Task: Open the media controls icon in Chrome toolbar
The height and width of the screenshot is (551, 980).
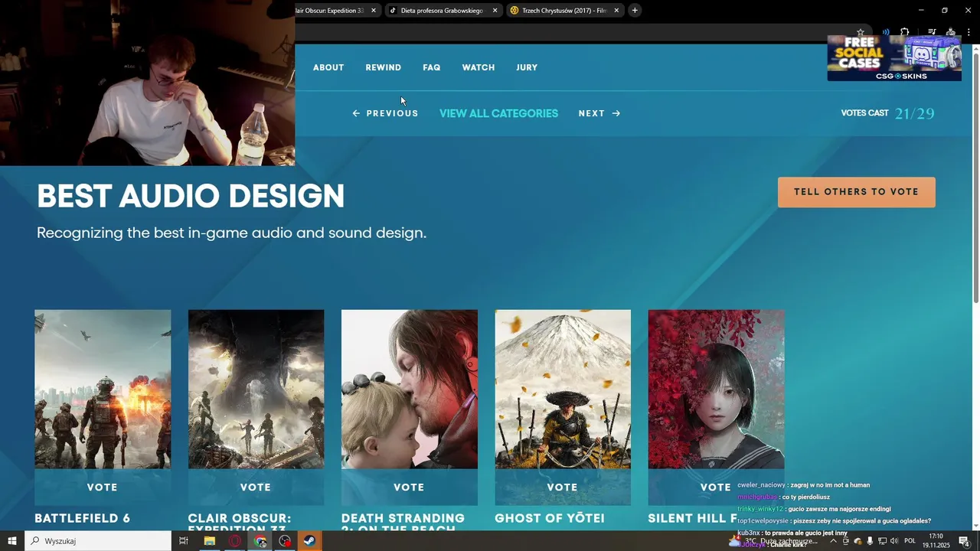Action: (932, 32)
